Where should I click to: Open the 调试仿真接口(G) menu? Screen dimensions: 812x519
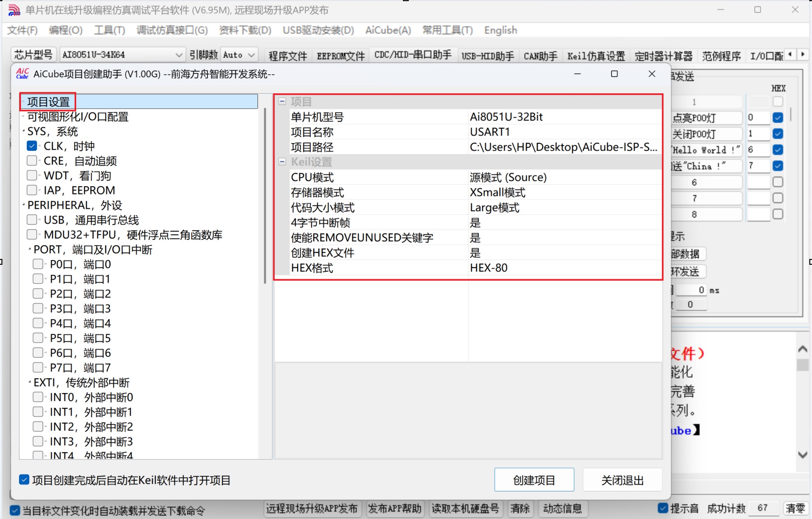pyautogui.click(x=172, y=30)
